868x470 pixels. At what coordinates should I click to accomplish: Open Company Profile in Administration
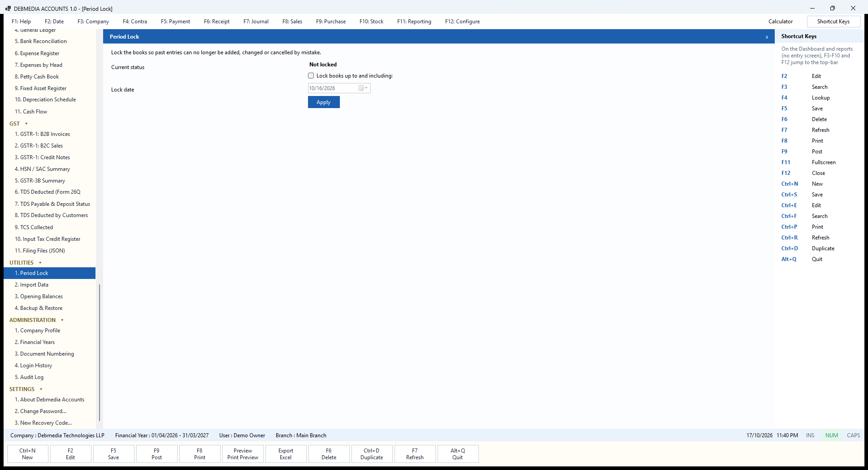tap(49, 331)
